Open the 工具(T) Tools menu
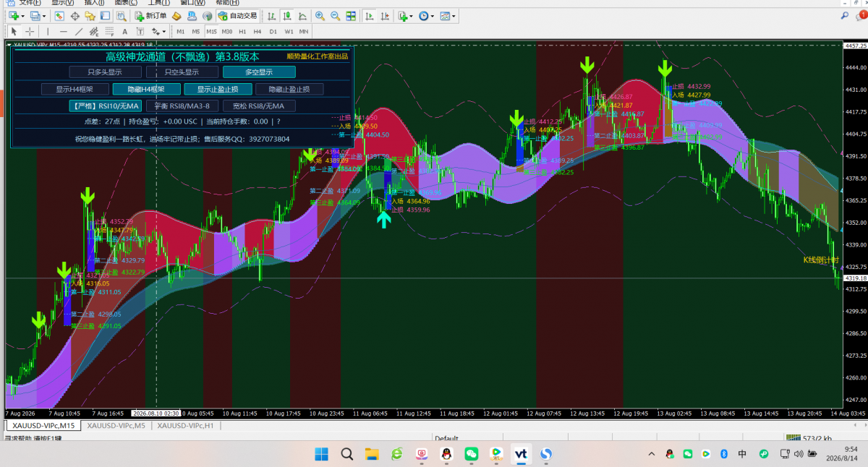Viewport: 868px width, 467px height. 159,3
